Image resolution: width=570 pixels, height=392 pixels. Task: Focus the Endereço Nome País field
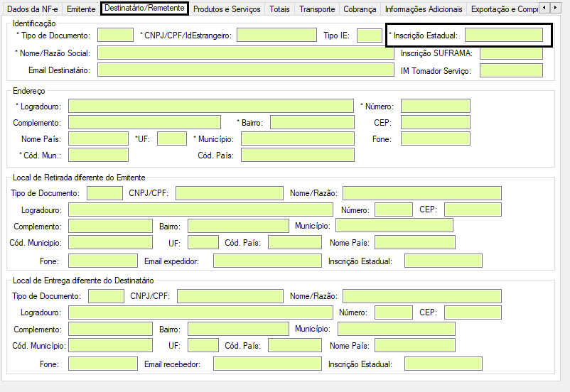pyautogui.click(x=98, y=138)
